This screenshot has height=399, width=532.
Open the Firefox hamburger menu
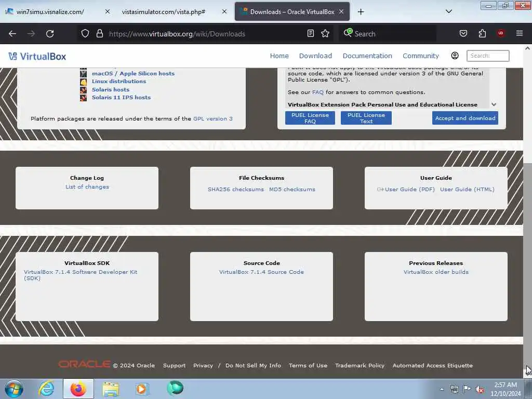point(519,33)
